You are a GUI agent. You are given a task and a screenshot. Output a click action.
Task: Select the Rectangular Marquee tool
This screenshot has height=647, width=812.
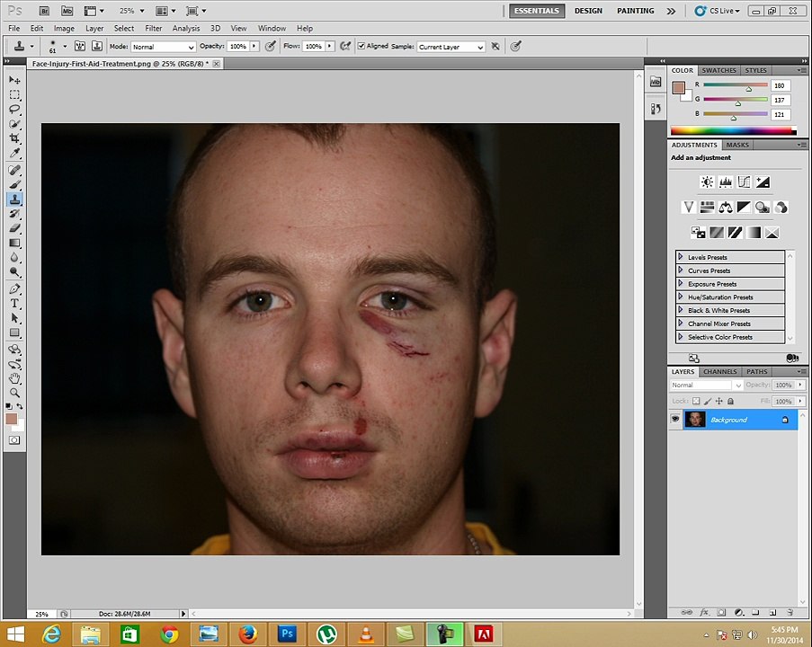point(14,94)
